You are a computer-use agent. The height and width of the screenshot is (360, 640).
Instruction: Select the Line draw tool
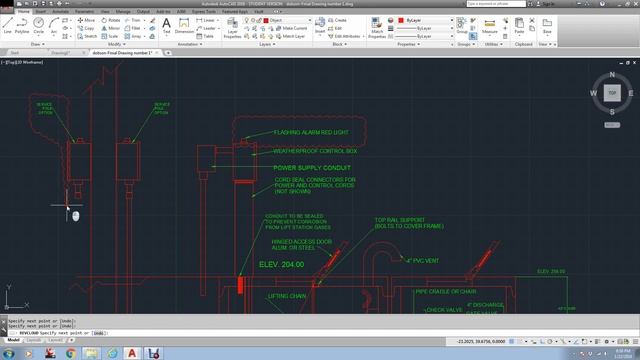coord(7,25)
